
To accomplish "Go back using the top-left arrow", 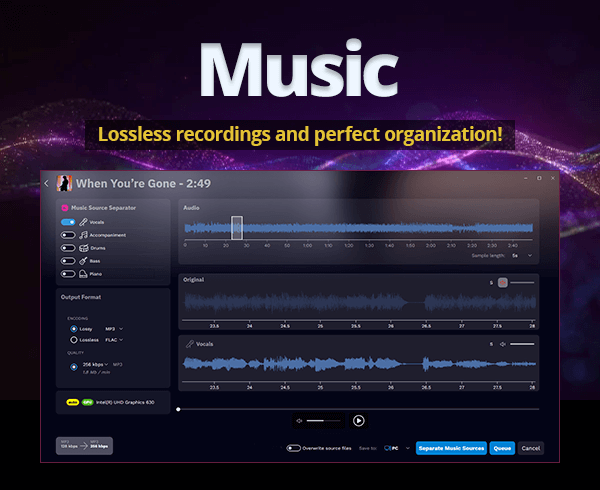I will pyautogui.click(x=47, y=183).
